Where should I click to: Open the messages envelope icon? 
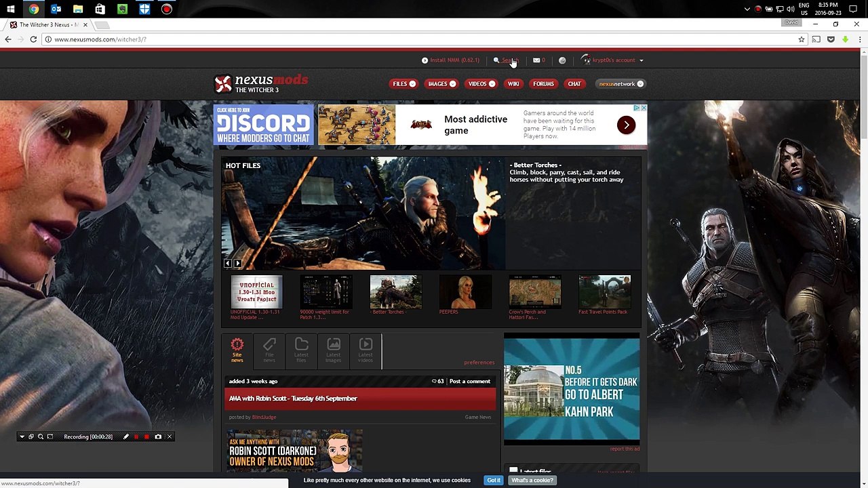(x=536, y=60)
